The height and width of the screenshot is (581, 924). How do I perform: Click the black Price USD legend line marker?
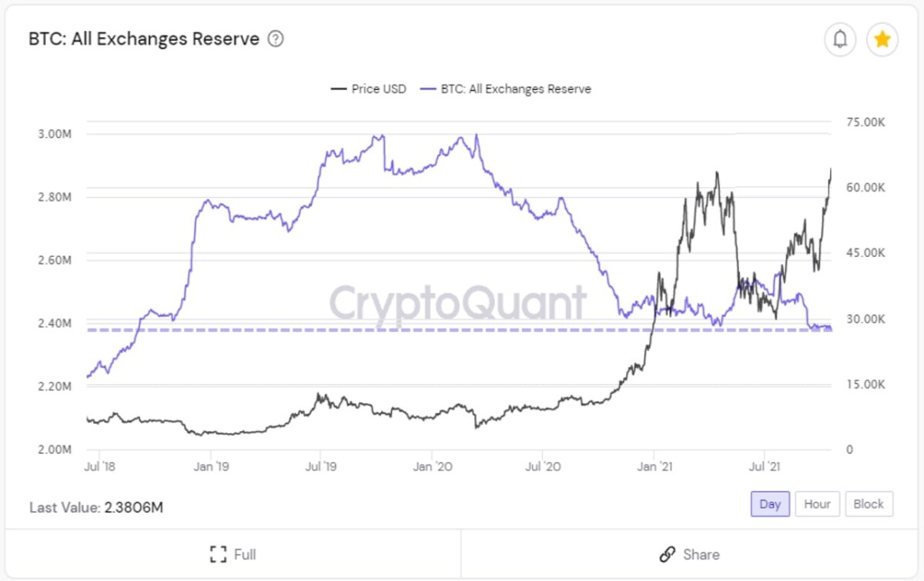pos(338,88)
